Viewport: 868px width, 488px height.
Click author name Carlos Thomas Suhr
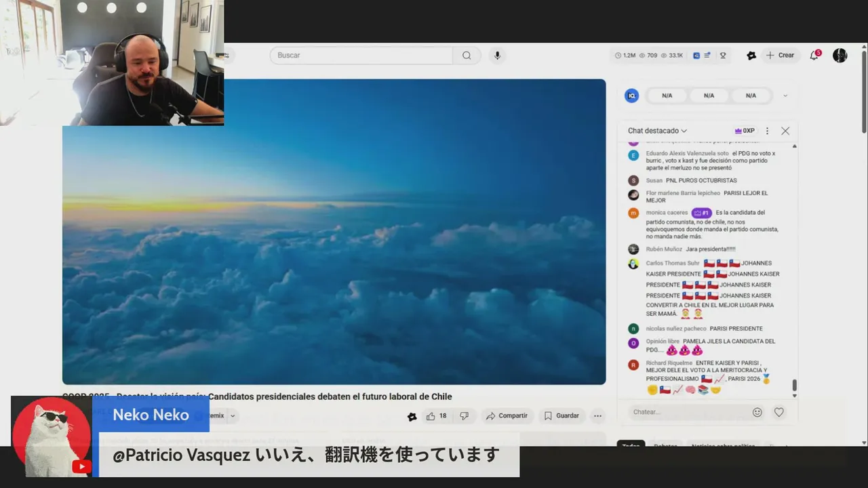coord(673,263)
